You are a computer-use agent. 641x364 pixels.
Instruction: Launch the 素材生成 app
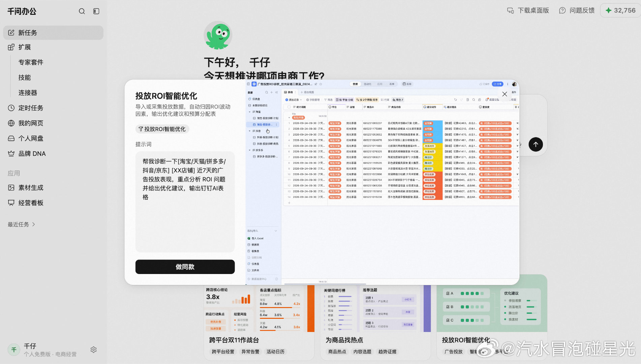click(26, 187)
